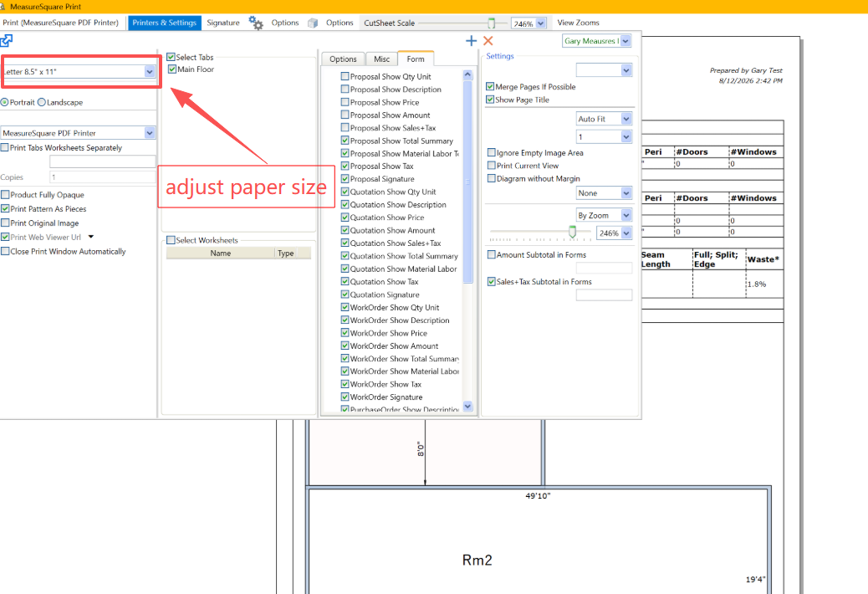Click the Settings zoom slider handle
868x594 pixels.
tap(572, 232)
